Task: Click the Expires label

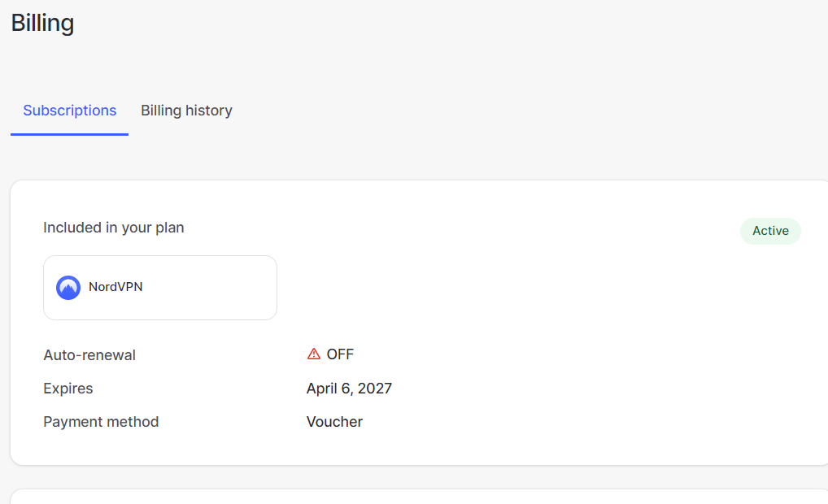Action: pos(68,389)
